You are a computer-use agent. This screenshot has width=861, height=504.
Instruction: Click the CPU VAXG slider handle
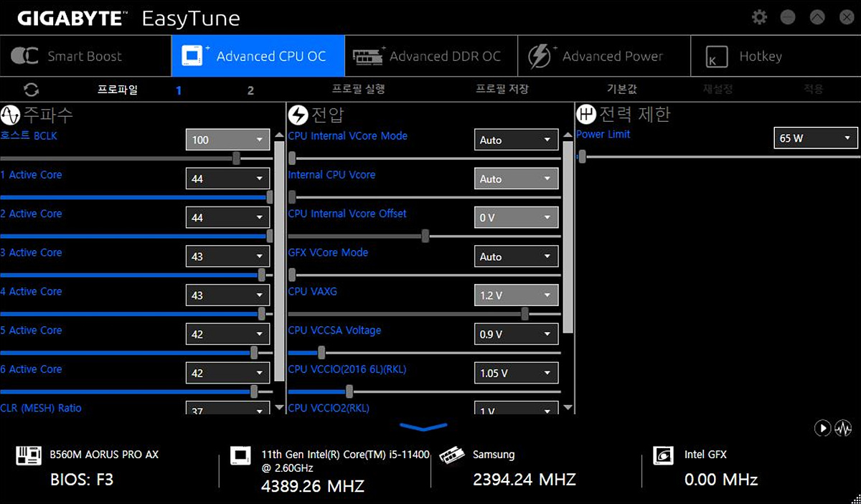pos(525,313)
